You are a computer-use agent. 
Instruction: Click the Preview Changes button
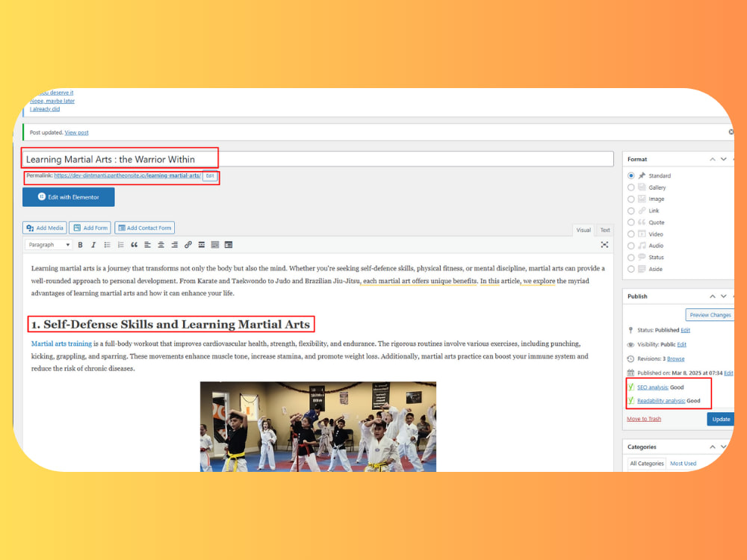click(x=710, y=315)
